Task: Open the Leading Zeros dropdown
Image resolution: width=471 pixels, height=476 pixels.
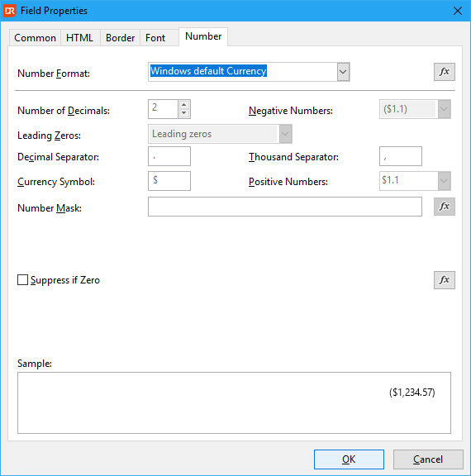Action: (285, 134)
